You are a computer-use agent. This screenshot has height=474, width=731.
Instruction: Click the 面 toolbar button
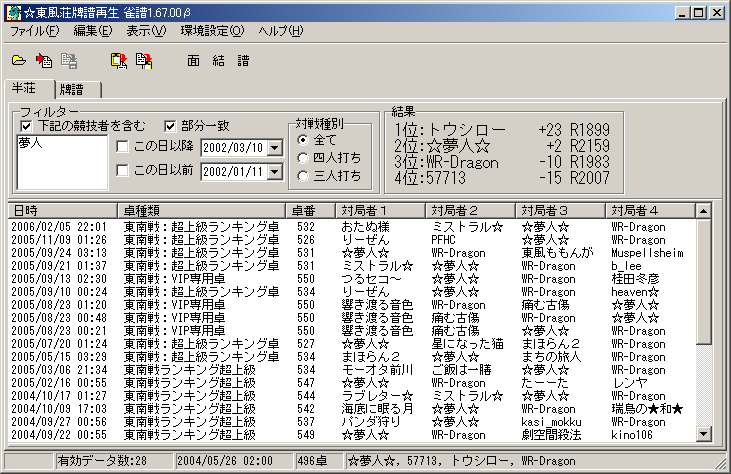point(194,60)
